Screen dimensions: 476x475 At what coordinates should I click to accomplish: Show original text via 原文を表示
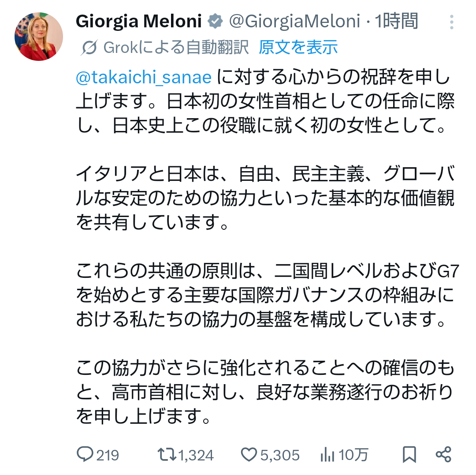point(298,47)
